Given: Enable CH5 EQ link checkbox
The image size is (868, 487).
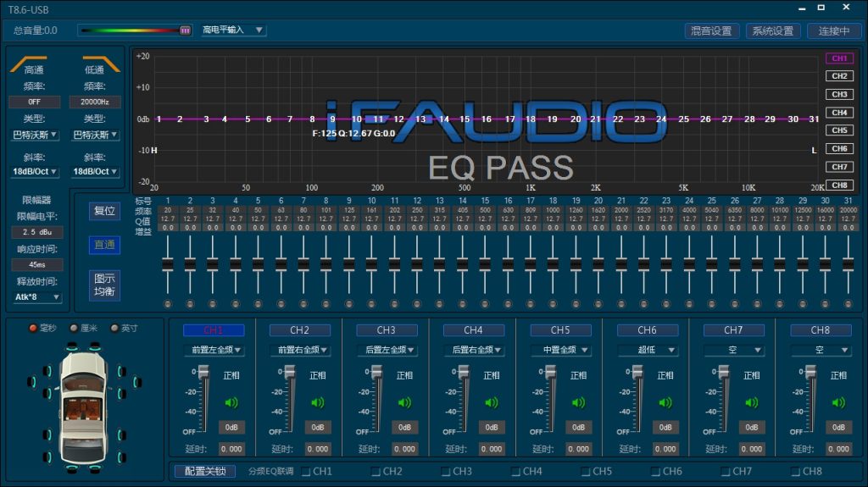Looking at the screenshot, I should pyautogui.click(x=586, y=472).
